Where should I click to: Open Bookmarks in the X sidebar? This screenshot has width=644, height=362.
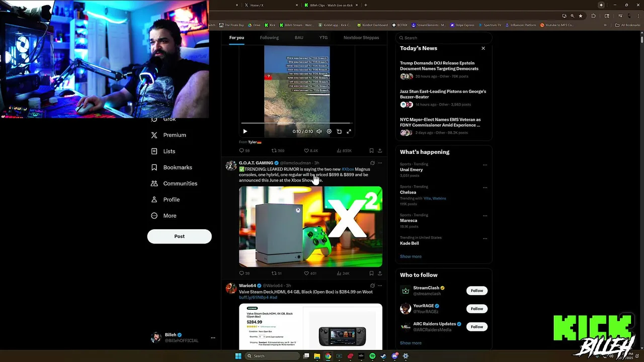pos(172,167)
